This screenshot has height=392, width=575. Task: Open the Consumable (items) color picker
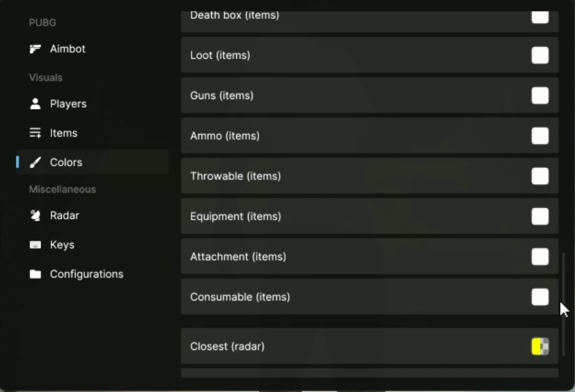tap(540, 297)
